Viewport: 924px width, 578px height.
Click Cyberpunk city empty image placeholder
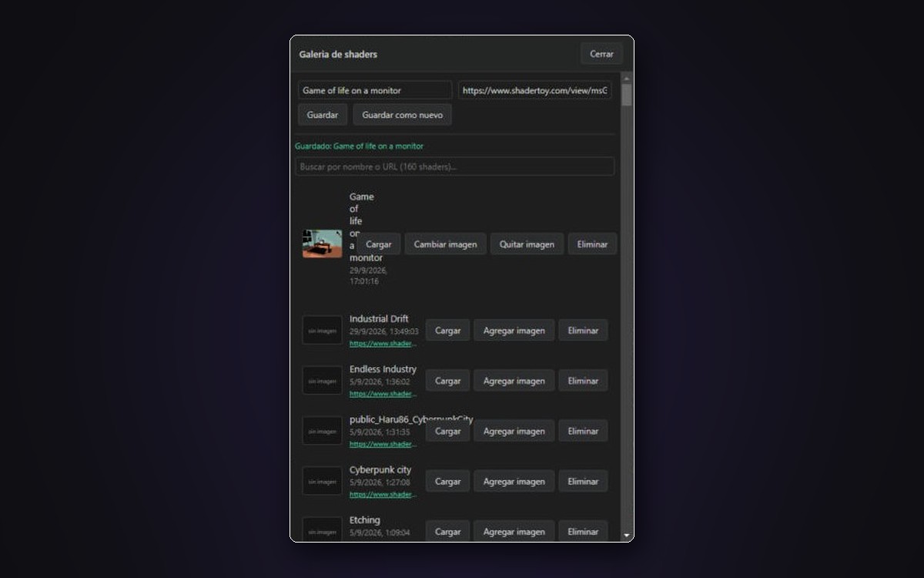click(x=322, y=482)
